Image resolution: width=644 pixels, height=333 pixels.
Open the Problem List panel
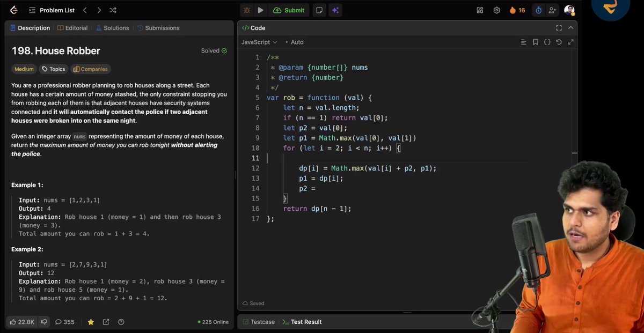click(52, 10)
